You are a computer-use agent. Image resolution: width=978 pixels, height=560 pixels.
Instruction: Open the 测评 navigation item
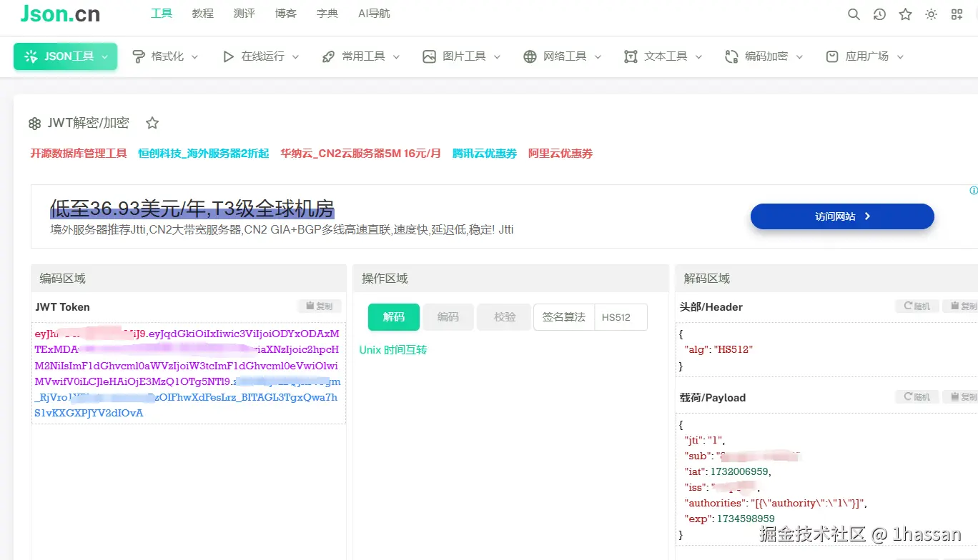tap(244, 14)
